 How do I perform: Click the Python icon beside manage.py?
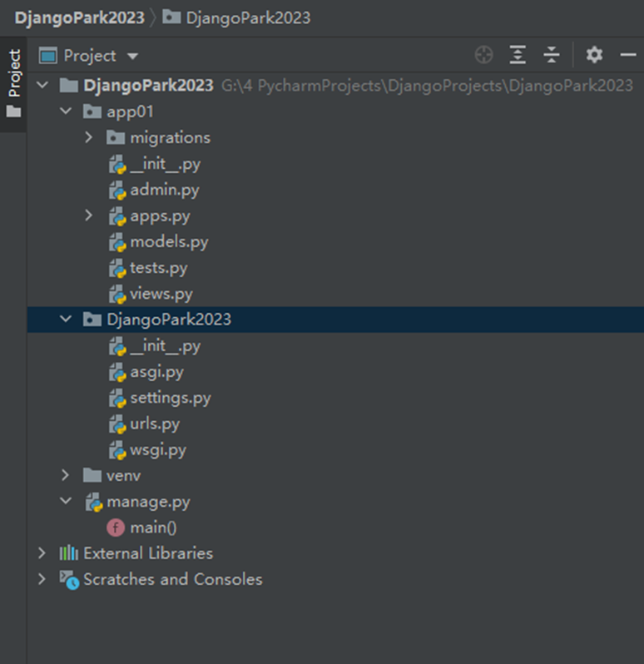click(94, 503)
